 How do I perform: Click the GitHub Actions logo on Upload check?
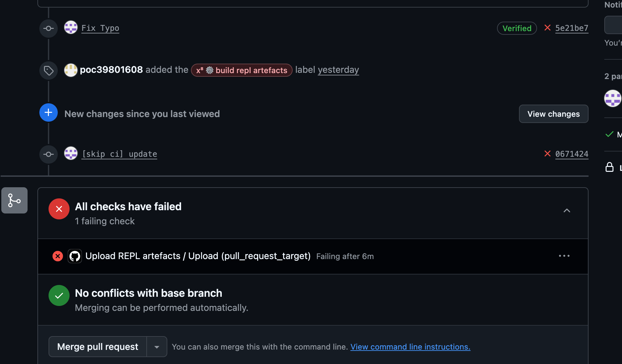(x=75, y=256)
